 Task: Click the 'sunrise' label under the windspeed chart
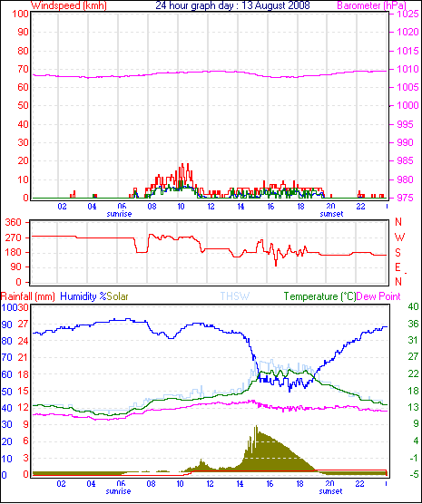119,214
